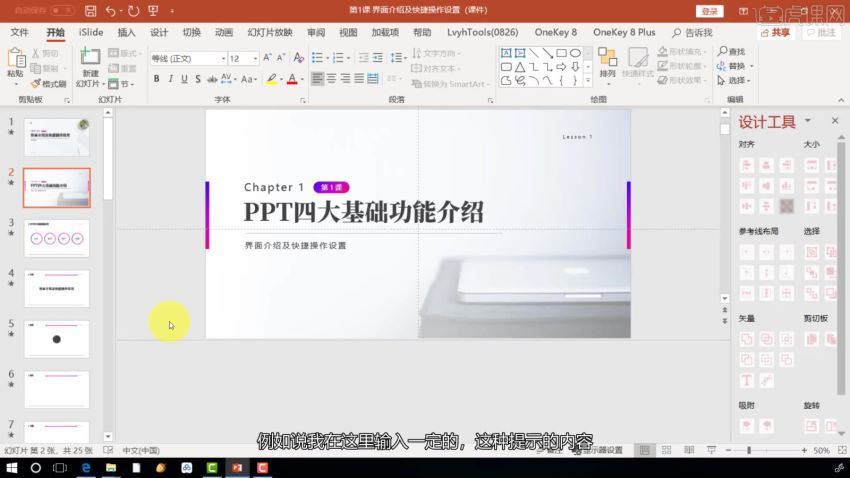Switch to the 设计 (Design) tab

pyautogui.click(x=159, y=33)
